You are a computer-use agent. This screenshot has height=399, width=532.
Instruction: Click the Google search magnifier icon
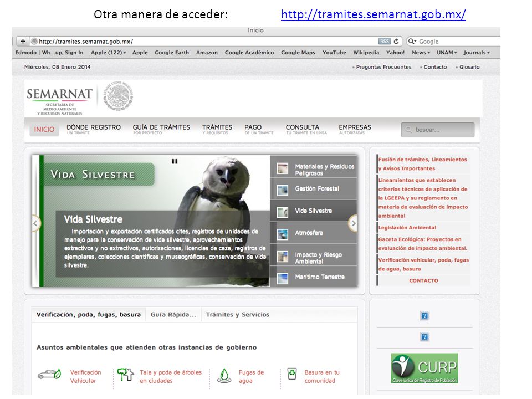point(412,42)
